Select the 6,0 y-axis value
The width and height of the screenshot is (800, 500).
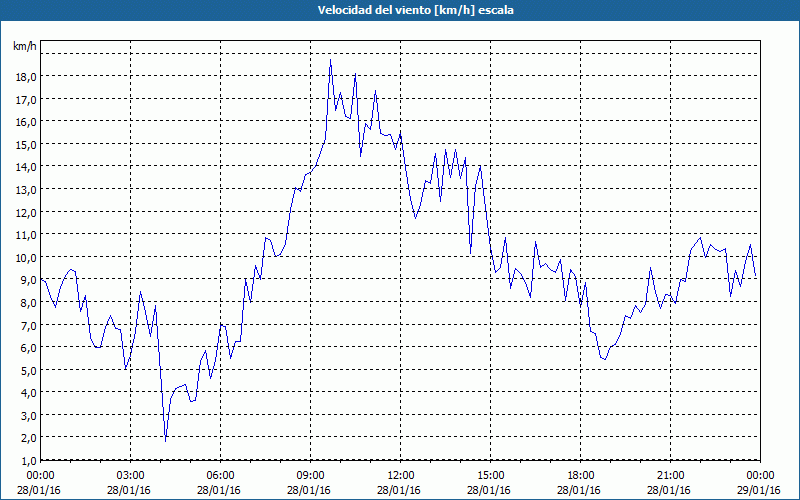(x=29, y=347)
